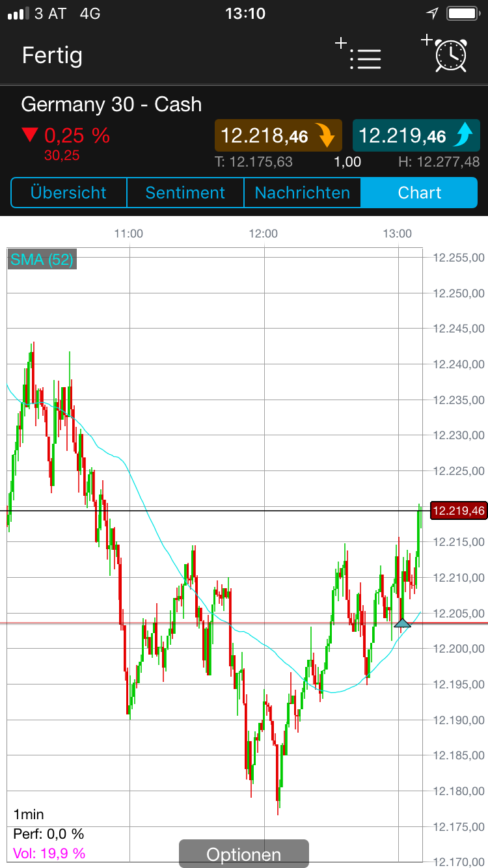
Task: Tap the location arrow in status bar
Action: coord(432,13)
